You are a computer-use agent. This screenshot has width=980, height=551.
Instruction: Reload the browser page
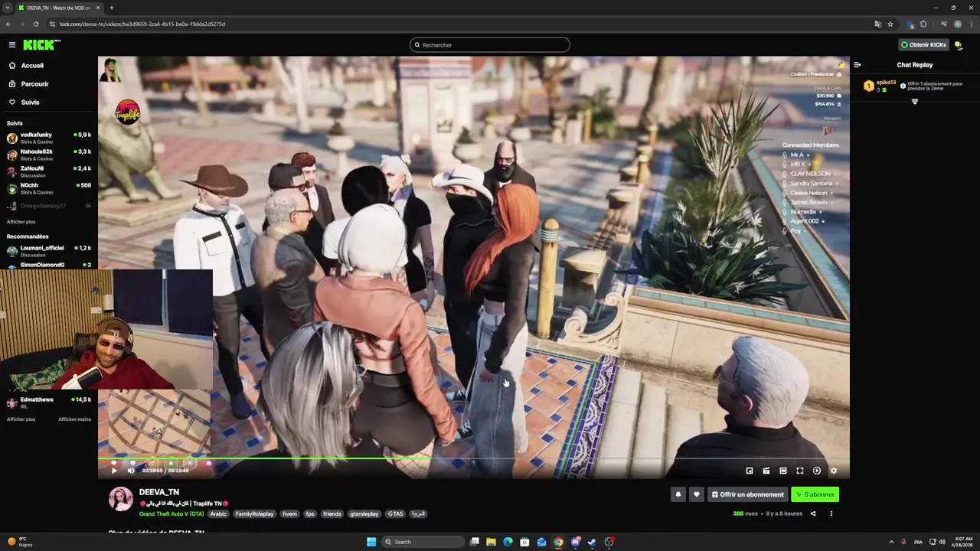(x=35, y=24)
